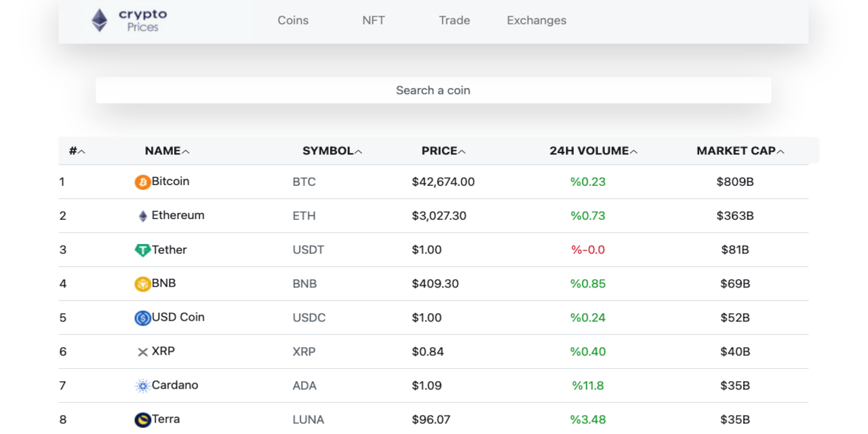Select the USDT symbol cell
Viewport: 868px width, 434px height.
point(308,250)
